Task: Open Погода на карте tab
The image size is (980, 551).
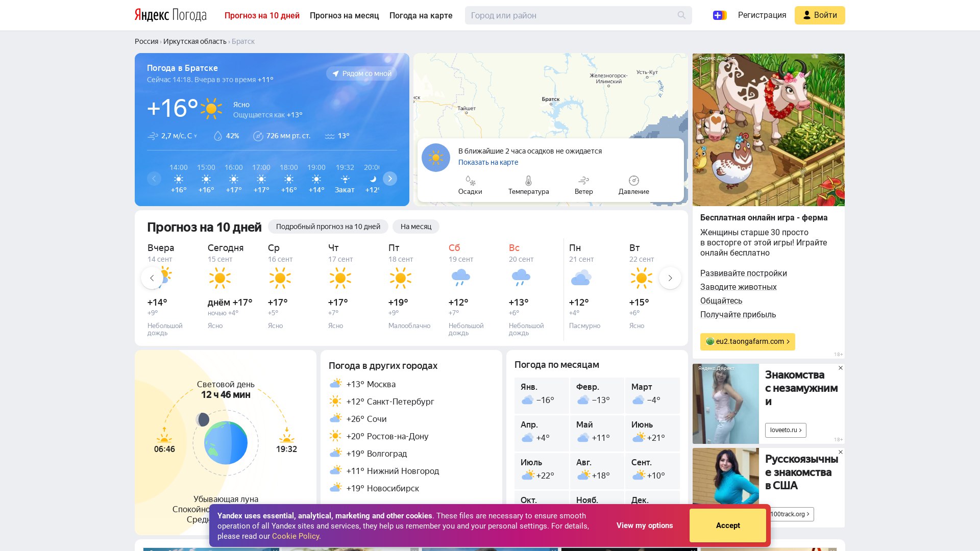Action: pyautogui.click(x=421, y=15)
